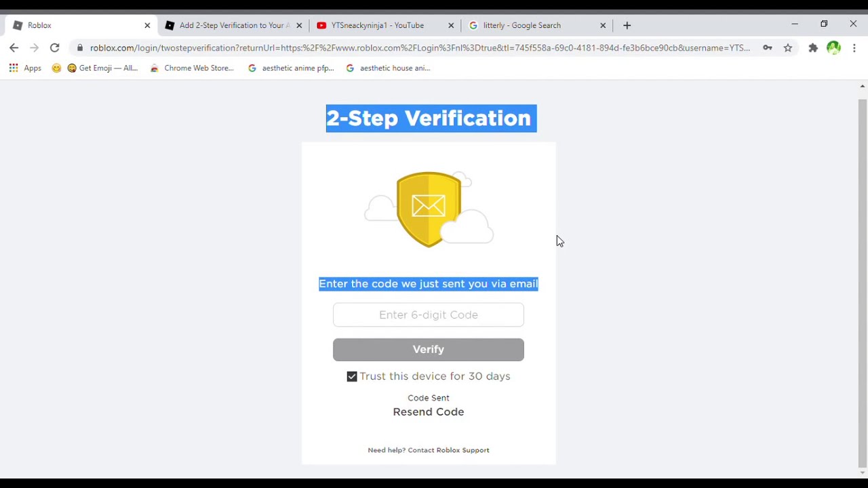Open the aesthetic house ani bookmark
This screenshot has height=488, width=868.
click(388, 68)
